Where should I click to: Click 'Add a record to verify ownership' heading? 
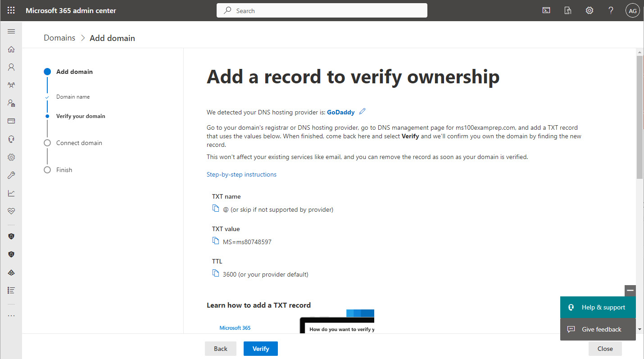click(x=353, y=77)
